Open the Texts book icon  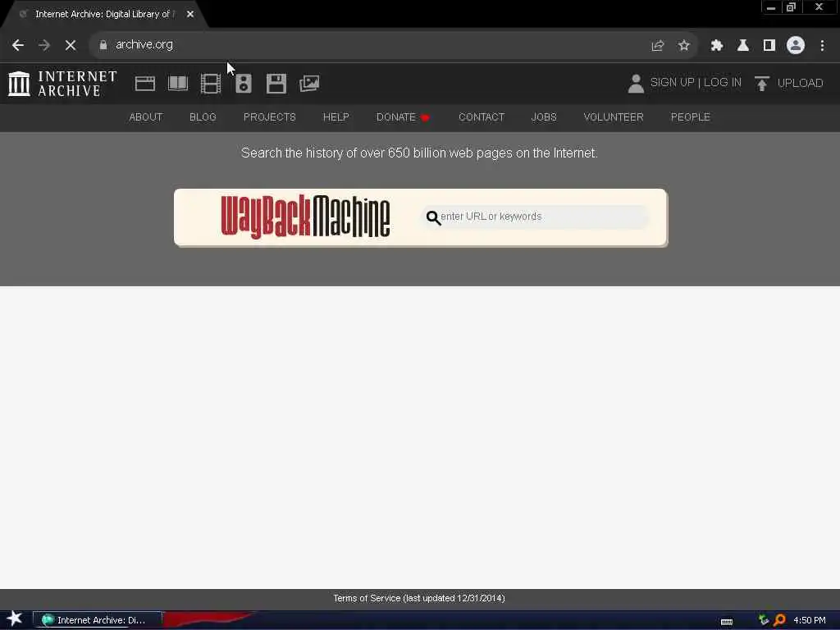tap(178, 84)
